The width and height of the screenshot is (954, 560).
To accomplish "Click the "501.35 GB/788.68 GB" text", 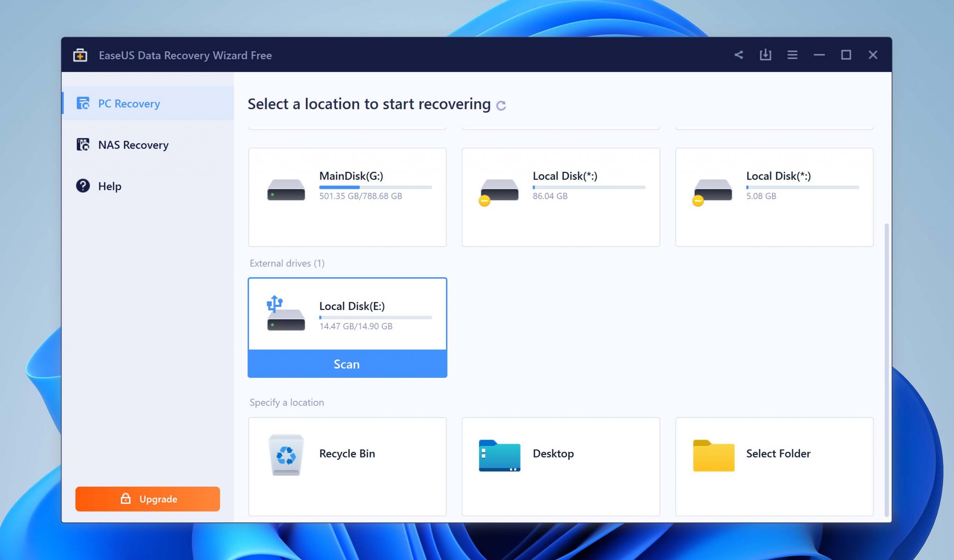I will 360,196.
